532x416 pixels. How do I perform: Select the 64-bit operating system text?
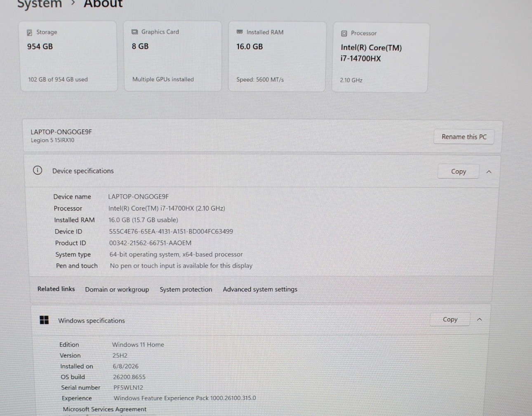tap(176, 255)
